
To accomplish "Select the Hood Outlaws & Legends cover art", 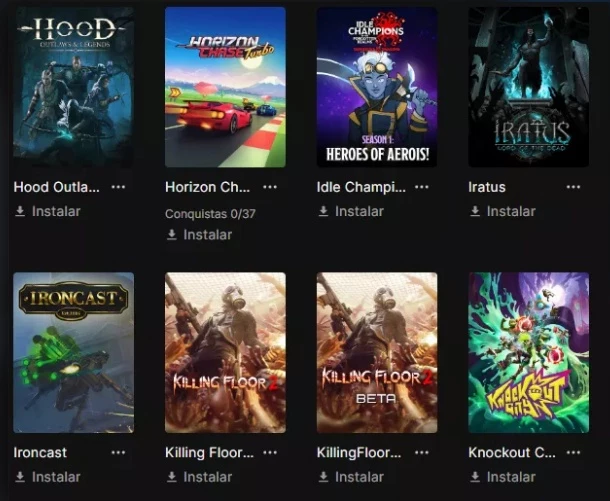I will point(74,87).
